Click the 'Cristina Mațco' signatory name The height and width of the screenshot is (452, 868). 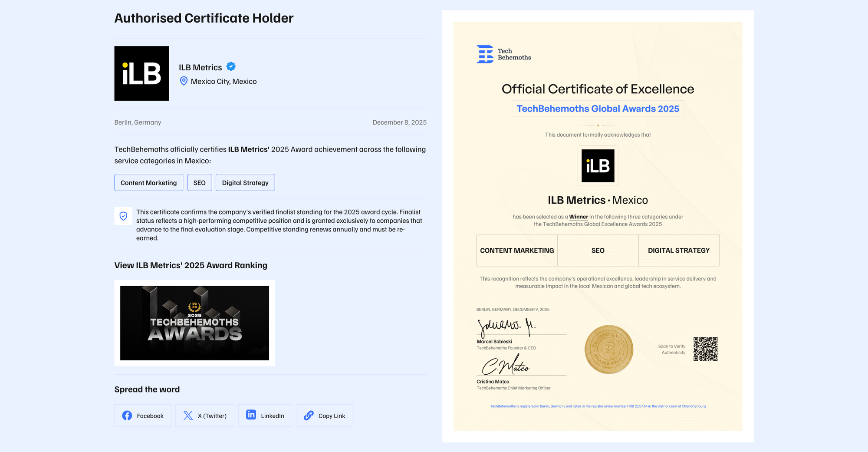click(x=493, y=382)
